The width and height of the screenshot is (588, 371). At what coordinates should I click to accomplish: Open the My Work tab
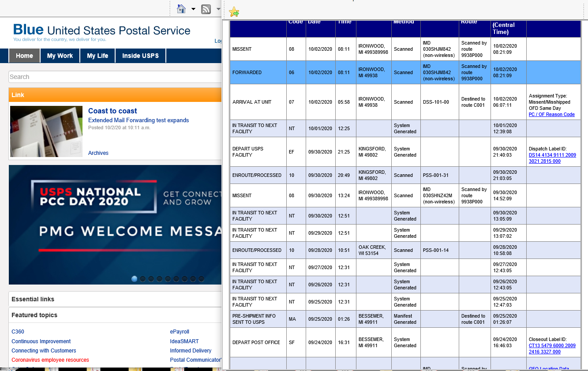tap(60, 56)
